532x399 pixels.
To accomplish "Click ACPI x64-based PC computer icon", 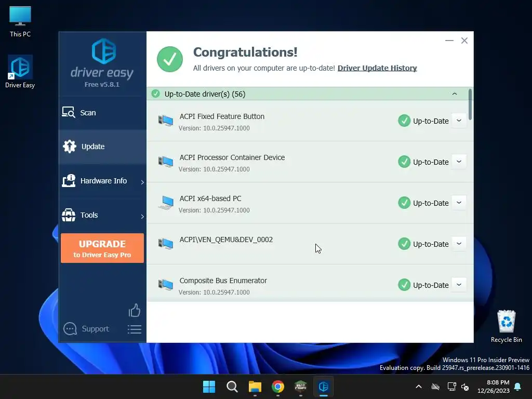I will tap(166, 203).
